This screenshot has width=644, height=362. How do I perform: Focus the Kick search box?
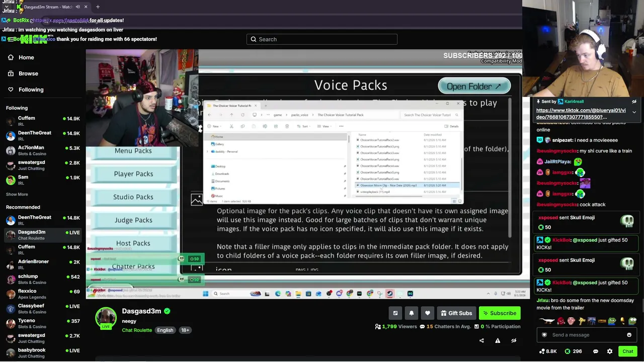click(322, 39)
